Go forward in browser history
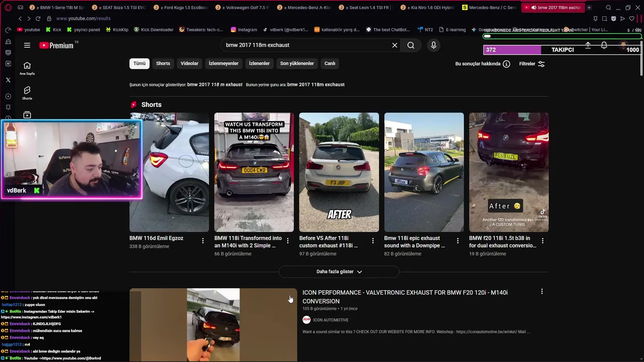Image resolution: width=644 pixels, height=362 pixels. click(29, 19)
